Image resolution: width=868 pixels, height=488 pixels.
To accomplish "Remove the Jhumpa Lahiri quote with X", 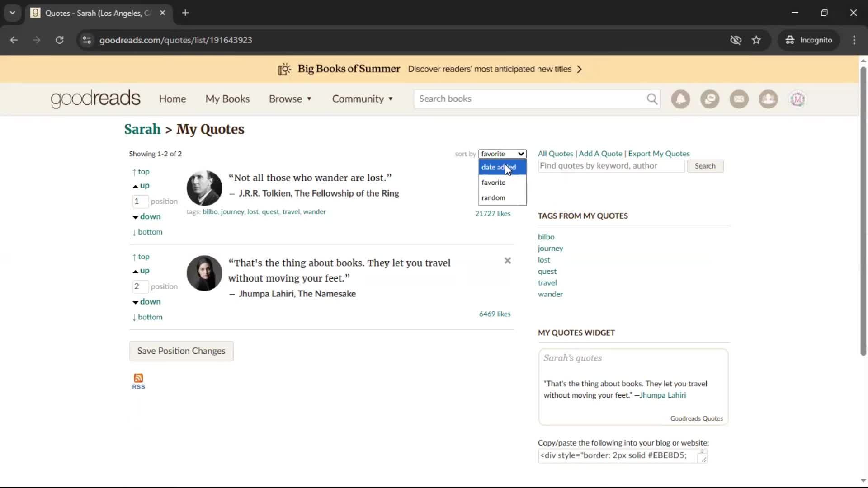I will [x=508, y=261].
